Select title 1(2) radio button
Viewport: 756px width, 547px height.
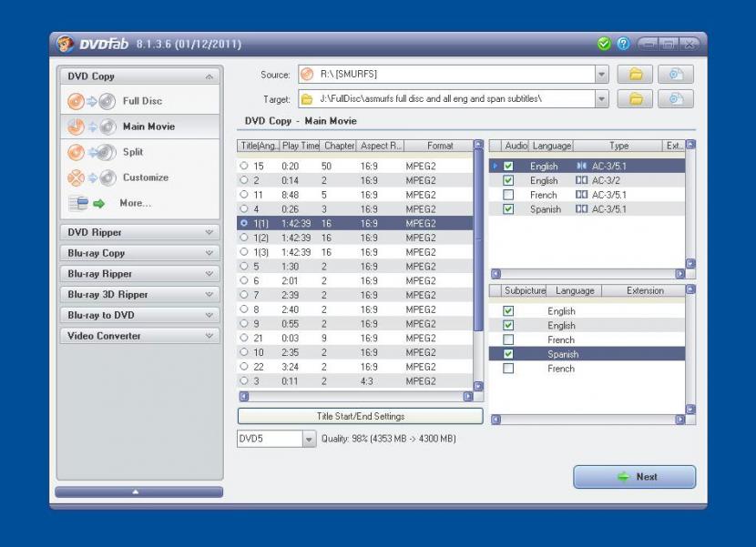[x=244, y=238]
